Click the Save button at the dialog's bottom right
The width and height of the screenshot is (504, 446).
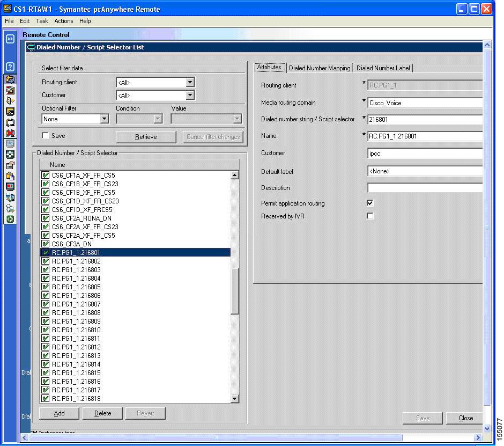pos(423,418)
